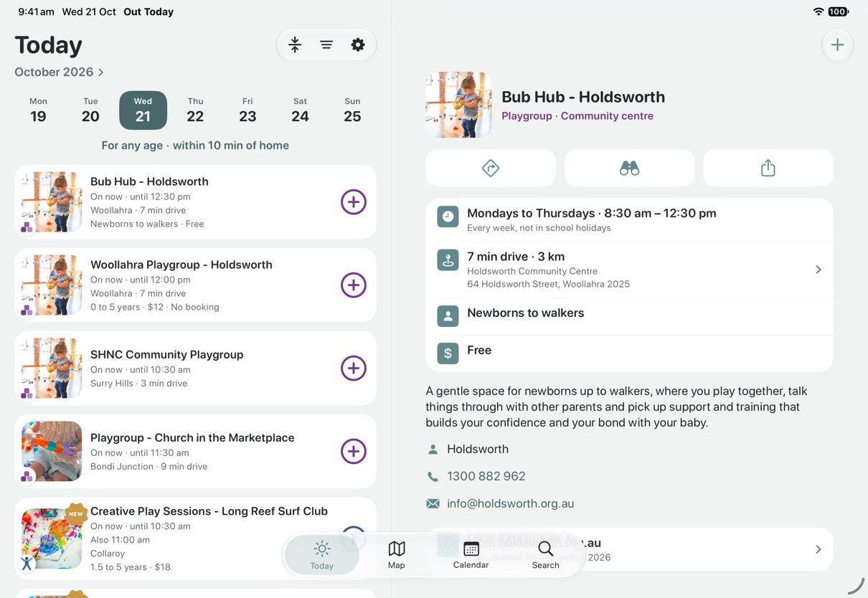Tap Woollahra Playgroup - Holdsworth title

click(x=181, y=265)
